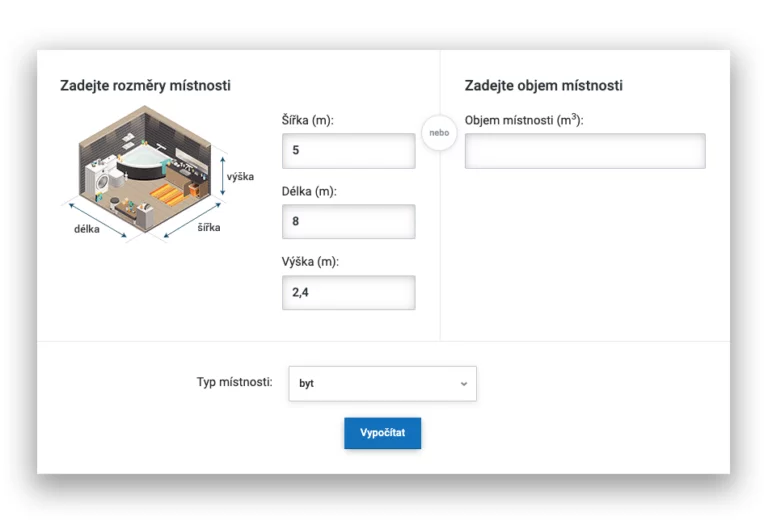Click the 'Objem místnosti (m³):' label

524,120
